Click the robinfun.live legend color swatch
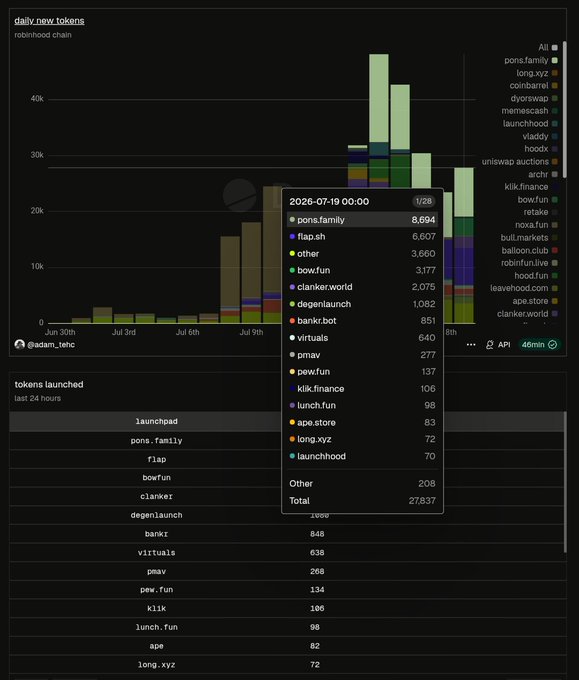Viewport: 579px width, 680px height. 555,263
